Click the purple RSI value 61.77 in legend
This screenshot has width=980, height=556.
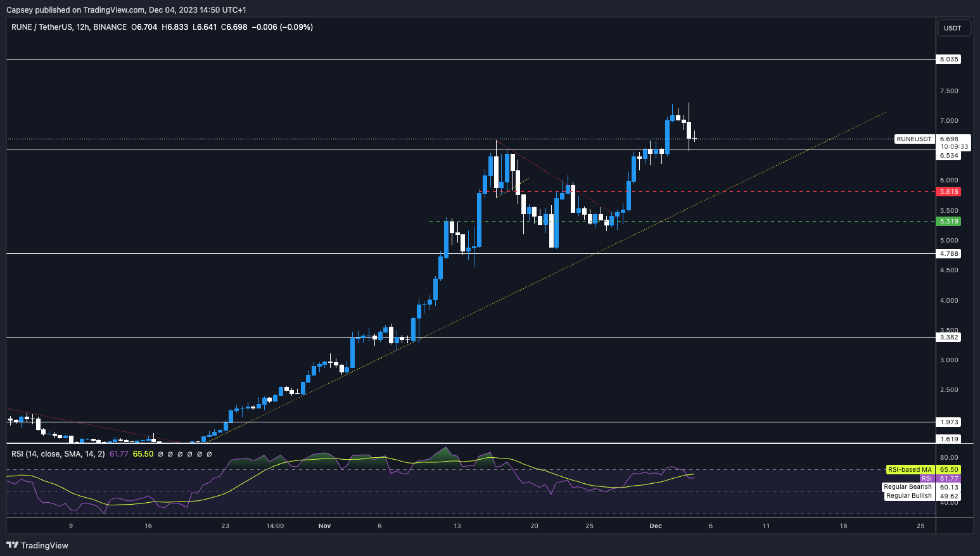pos(119,454)
